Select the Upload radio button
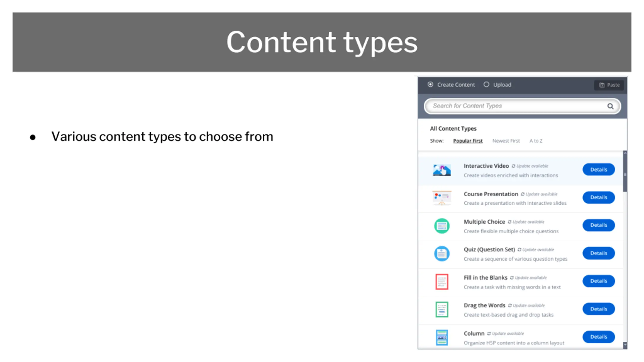 pyautogui.click(x=486, y=84)
